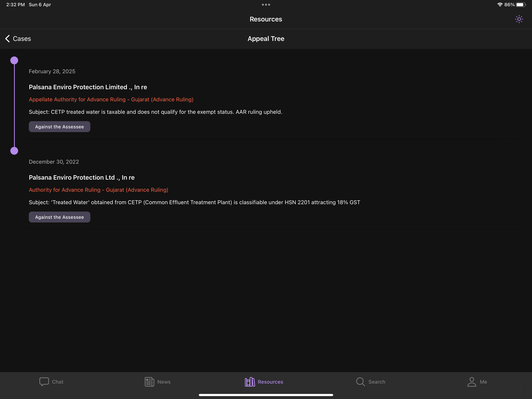The height and width of the screenshot is (399, 532).
Task: Click the home indicator bar at bottom
Action: coord(266,395)
